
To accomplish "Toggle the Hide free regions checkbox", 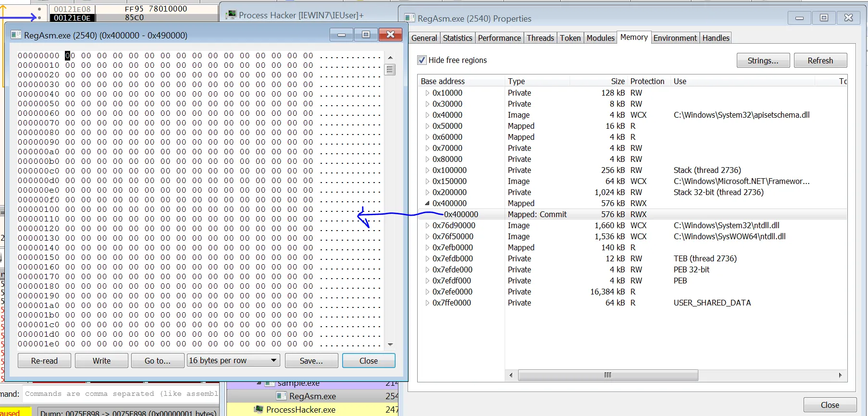I will (422, 60).
